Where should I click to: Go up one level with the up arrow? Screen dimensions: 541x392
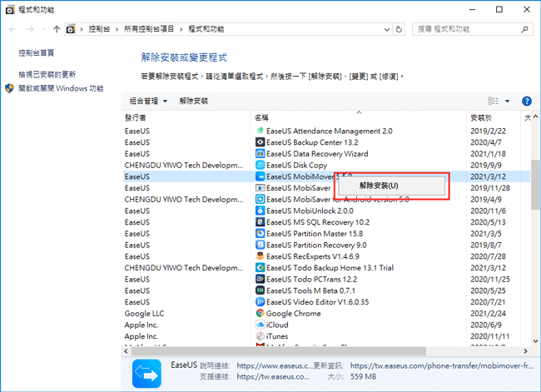pyautogui.click(x=57, y=29)
